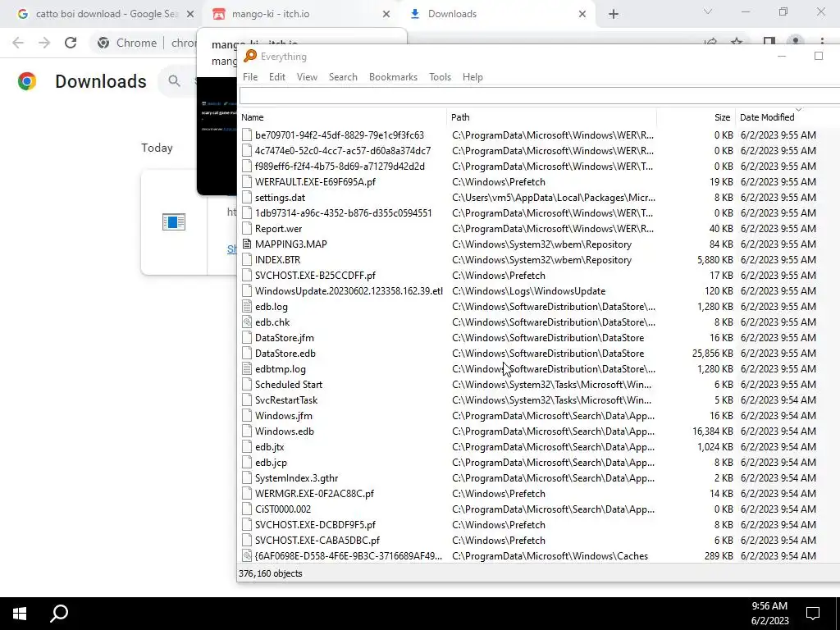Click the Everything search input field
Image resolution: width=840 pixels, height=630 pixels.
[540, 96]
